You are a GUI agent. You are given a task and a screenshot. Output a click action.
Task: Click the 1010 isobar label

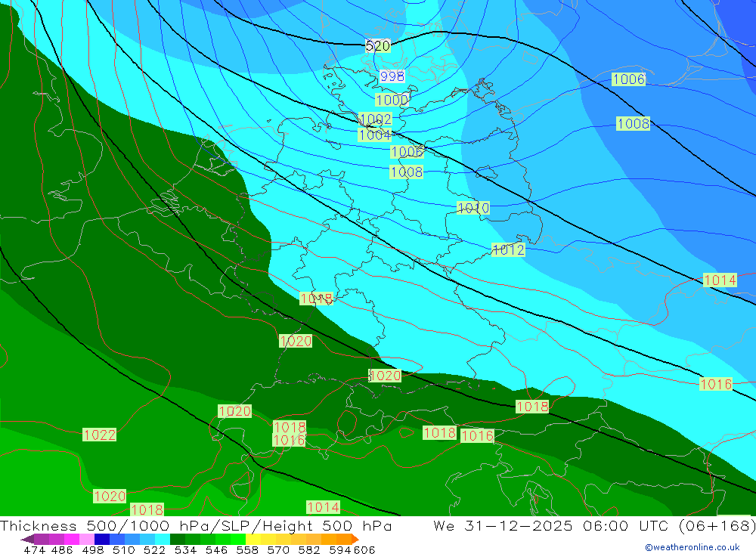pyautogui.click(x=473, y=208)
